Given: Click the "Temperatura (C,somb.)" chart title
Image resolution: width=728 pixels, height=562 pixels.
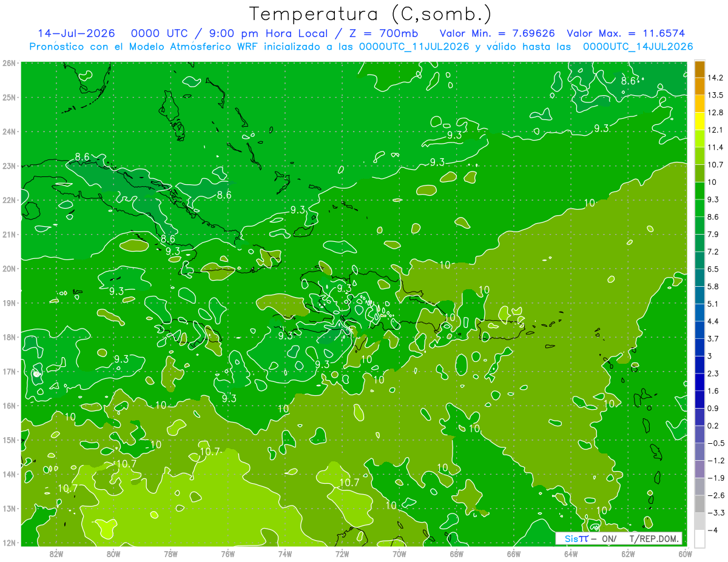Looking at the screenshot, I should 371,14.
